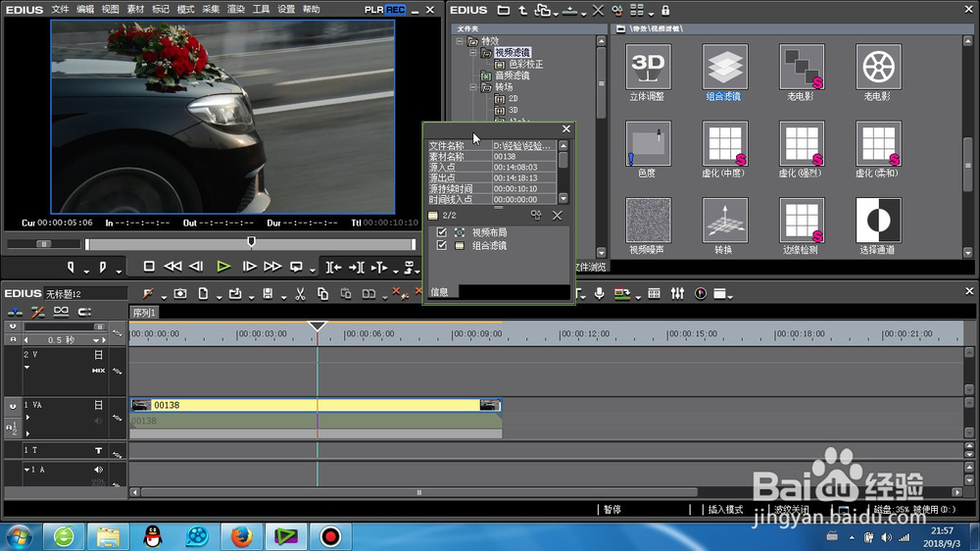Open the new sequence dropdown arrow
This screenshot has width=980, height=551.
point(219,298)
